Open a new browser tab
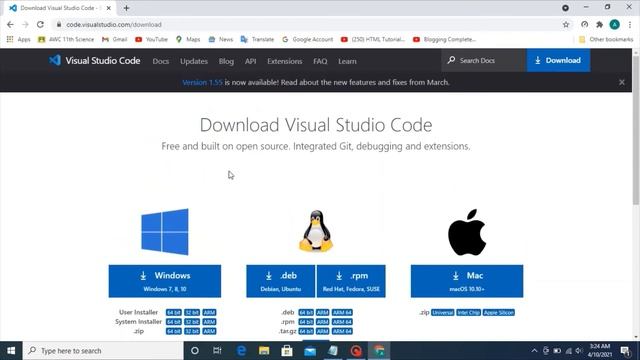 (x=126, y=8)
